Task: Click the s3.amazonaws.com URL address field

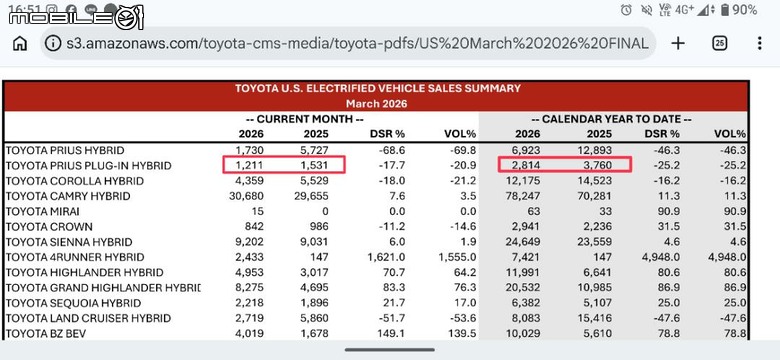Action: pos(357,44)
